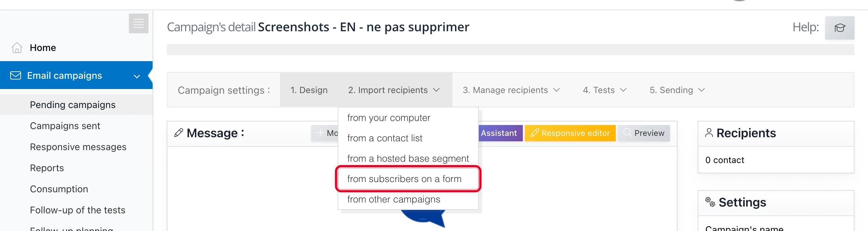Image resolution: width=868 pixels, height=231 pixels.
Task: Click the person icon in the Recipients panel
Action: (x=709, y=132)
